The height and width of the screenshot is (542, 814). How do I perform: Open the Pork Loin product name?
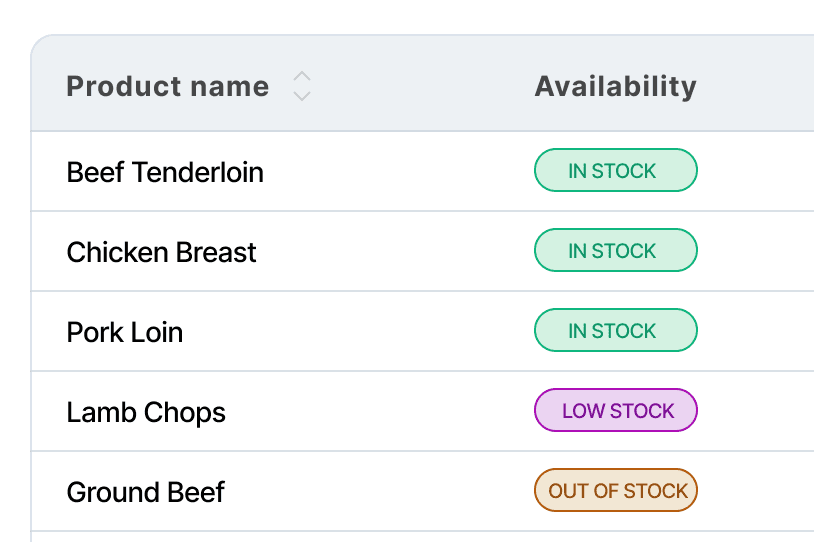[x=125, y=332]
